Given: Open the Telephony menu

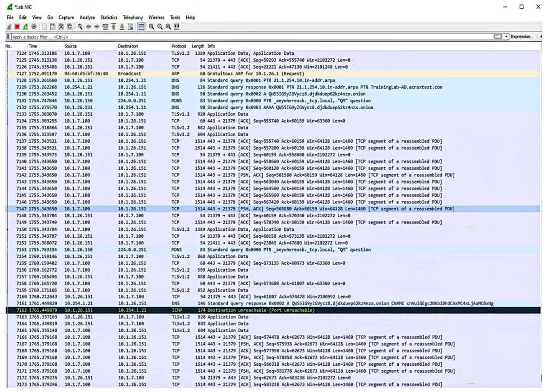Looking at the screenshot, I should pos(133,17).
